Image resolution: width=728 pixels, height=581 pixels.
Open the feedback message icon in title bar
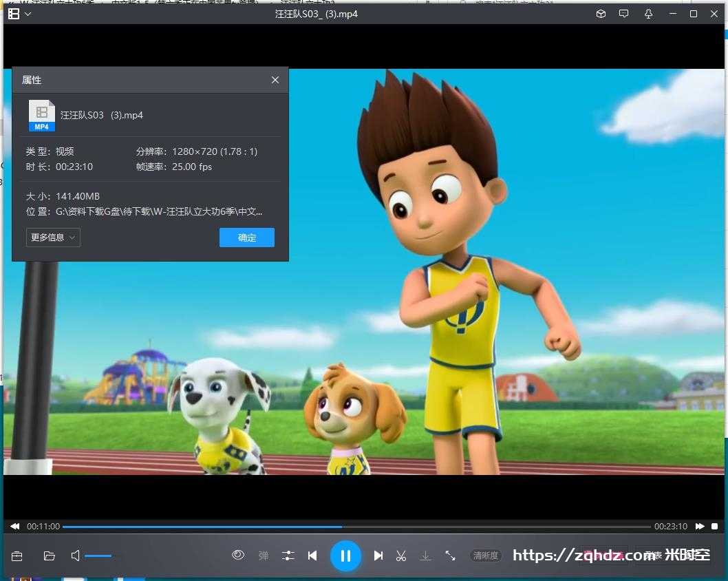(624, 14)
